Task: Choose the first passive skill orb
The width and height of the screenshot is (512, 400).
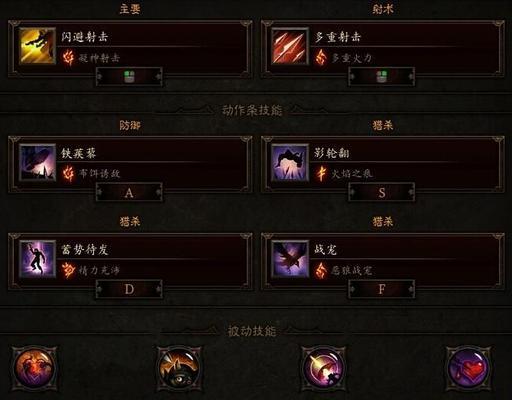Action: [x=34, y=368]
